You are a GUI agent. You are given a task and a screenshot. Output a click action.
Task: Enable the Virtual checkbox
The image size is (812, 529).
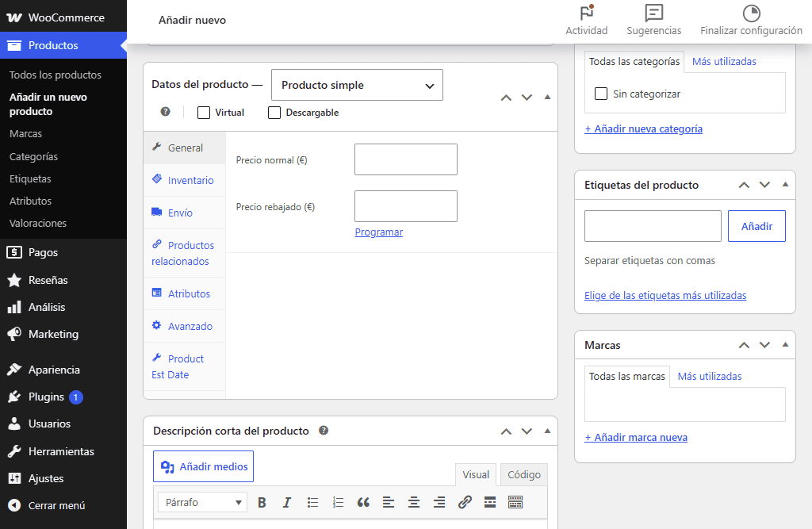(x=204, y=113)
